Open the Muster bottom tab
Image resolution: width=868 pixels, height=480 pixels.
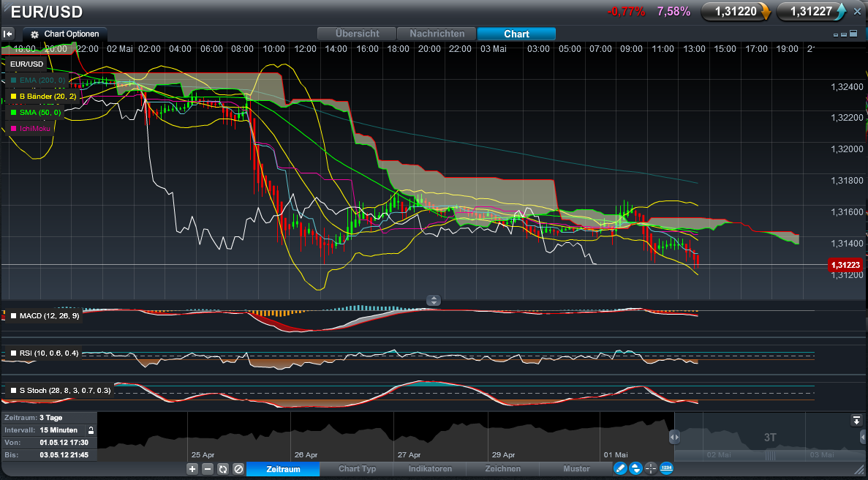575,469
